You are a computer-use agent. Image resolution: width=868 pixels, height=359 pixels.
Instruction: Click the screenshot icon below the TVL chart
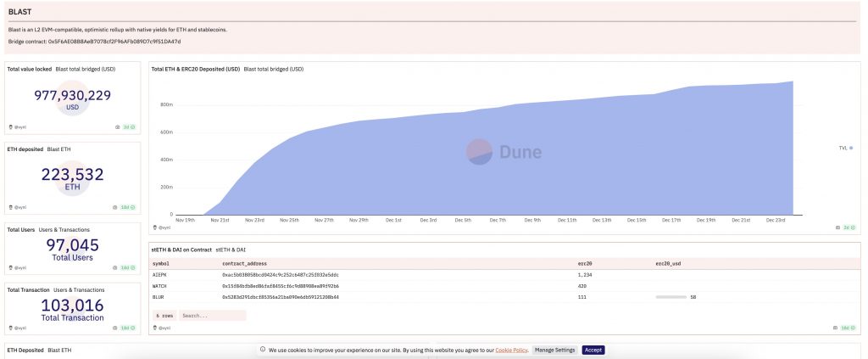point(838,227)
